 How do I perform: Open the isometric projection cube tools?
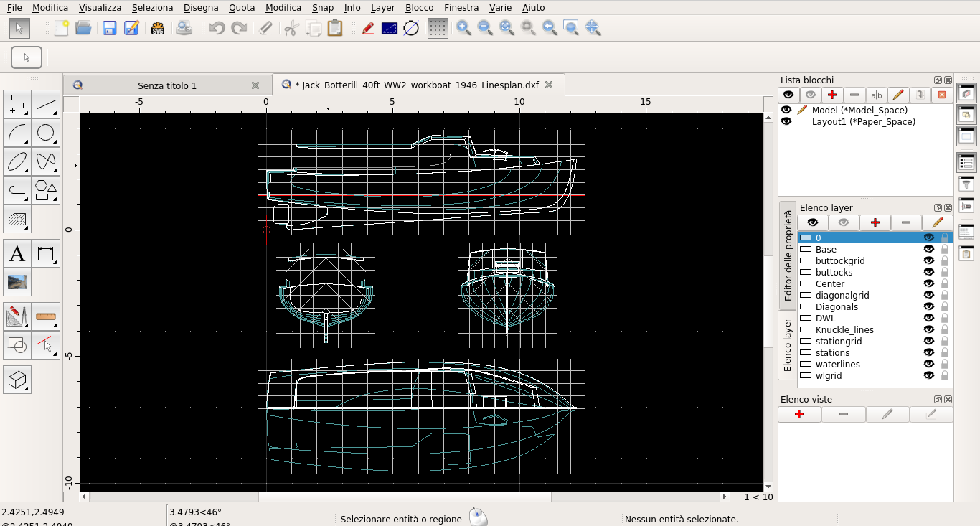coord(17,380)
